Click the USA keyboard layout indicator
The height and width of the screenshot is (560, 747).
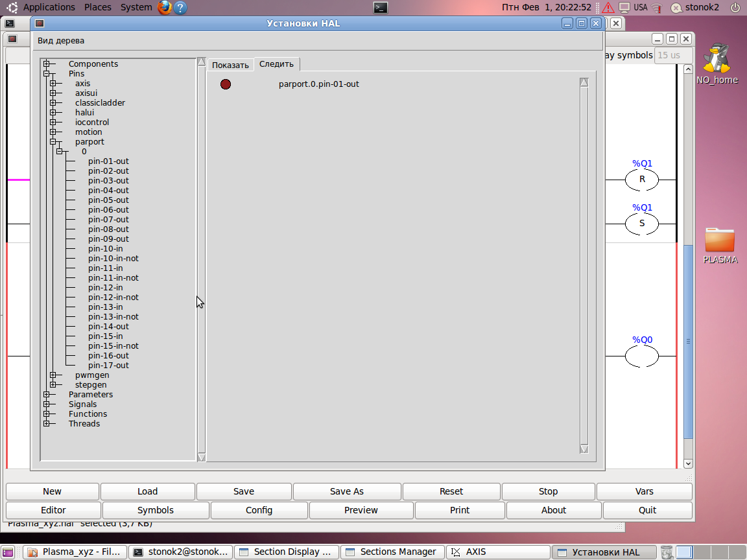click(640, 7)
